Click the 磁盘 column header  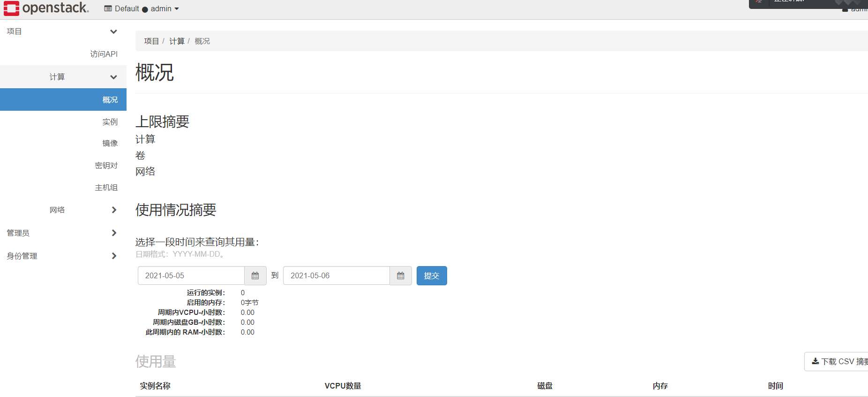point(545,386)
